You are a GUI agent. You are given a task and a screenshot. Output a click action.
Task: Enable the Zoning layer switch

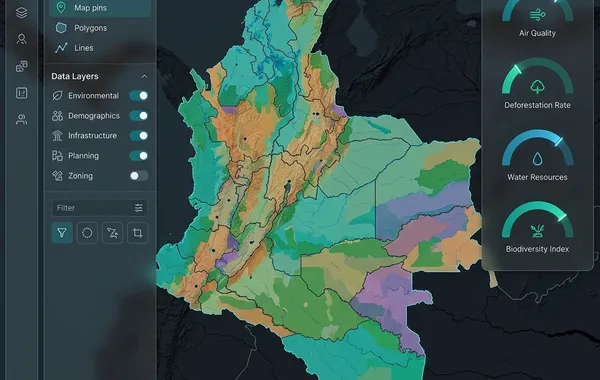click(139, 176)
